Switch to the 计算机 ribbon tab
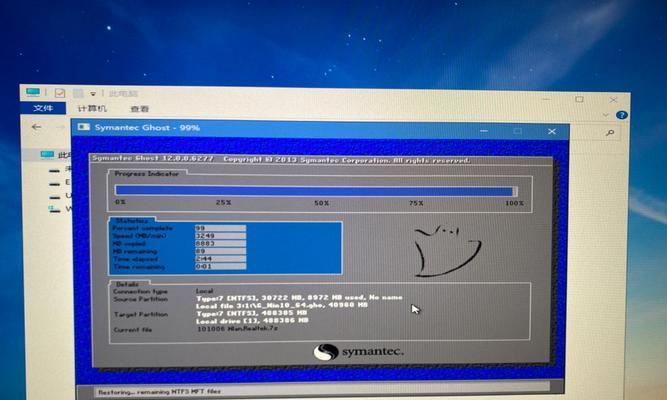This screenshot has width=667, height=400. point(92,109)
